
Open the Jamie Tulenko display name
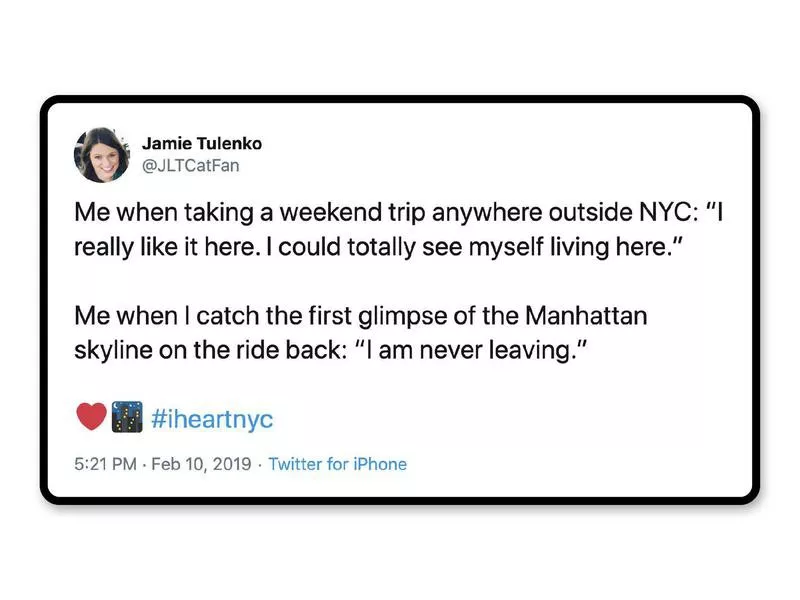[202, 143]
